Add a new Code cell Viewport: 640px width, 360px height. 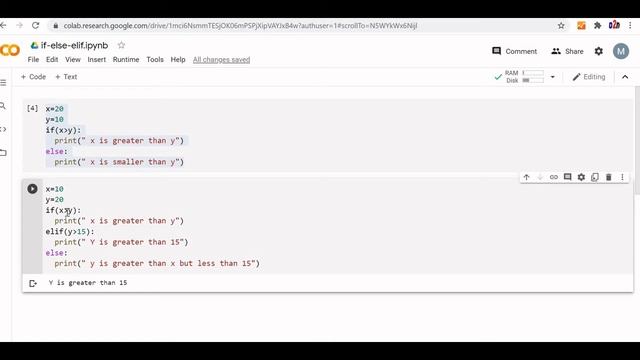(x=33, y=77)
